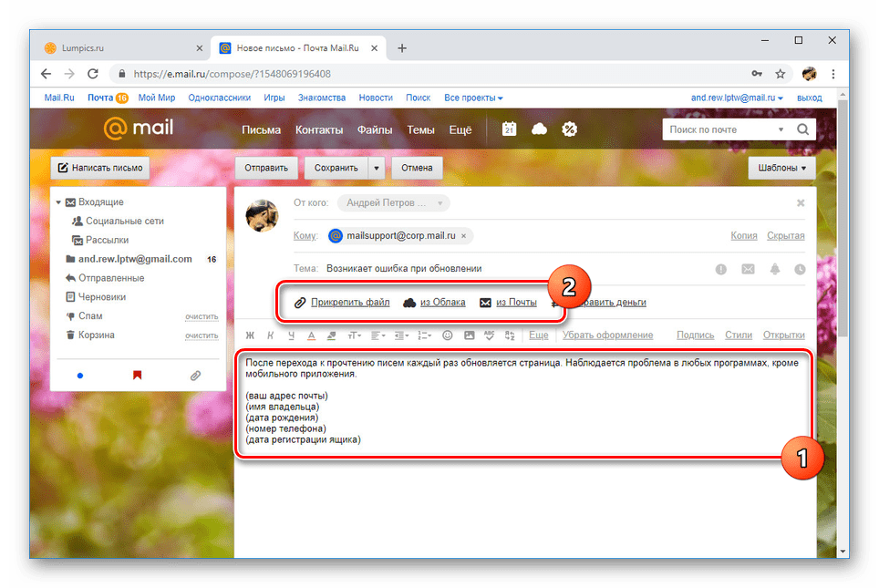Toggle underline formatting
Viewport: 879px width, 588px height.
coord(292,335)
